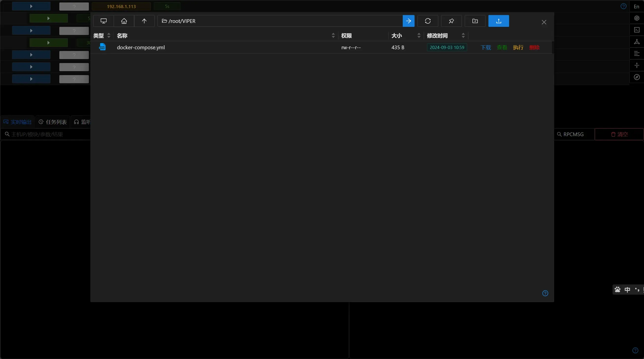View docker-compose.yml with the 查看 link
Viewport: 644px width, 359px height.
[x=502, y=48]
